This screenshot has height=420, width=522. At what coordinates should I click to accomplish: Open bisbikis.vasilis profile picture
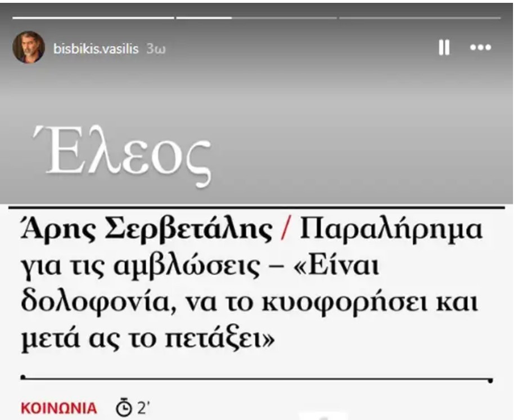click(x=29, y=47)
